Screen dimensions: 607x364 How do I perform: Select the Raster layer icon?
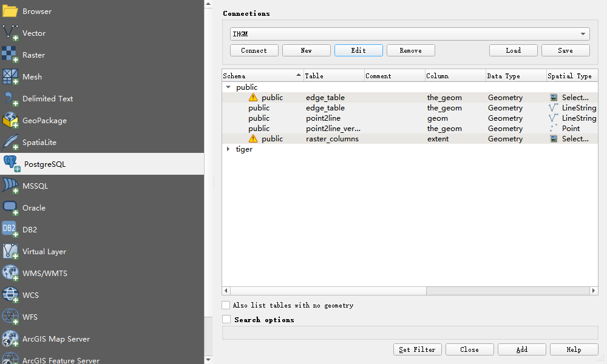[10, 55]
